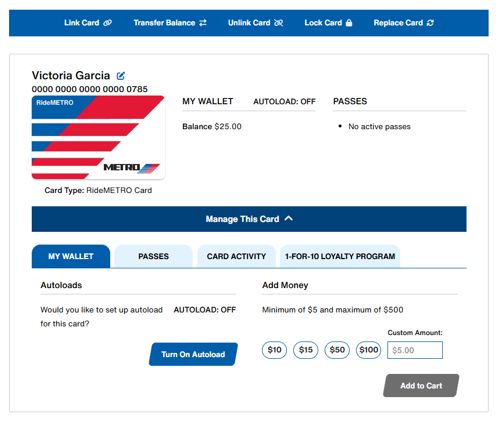Click the Unlink Card broken chain icon
The width and height of the screenshot is (500, 424).
click(x=278, y=23)
